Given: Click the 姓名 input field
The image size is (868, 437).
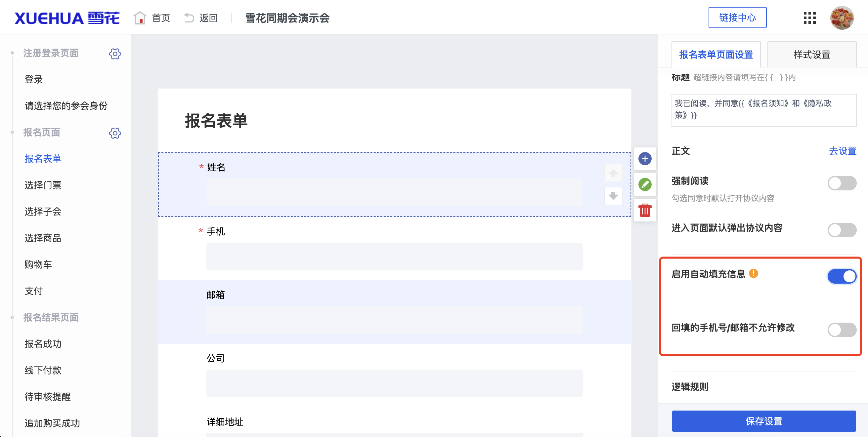Looking at the screenshot, I should [x=395, y=192].
